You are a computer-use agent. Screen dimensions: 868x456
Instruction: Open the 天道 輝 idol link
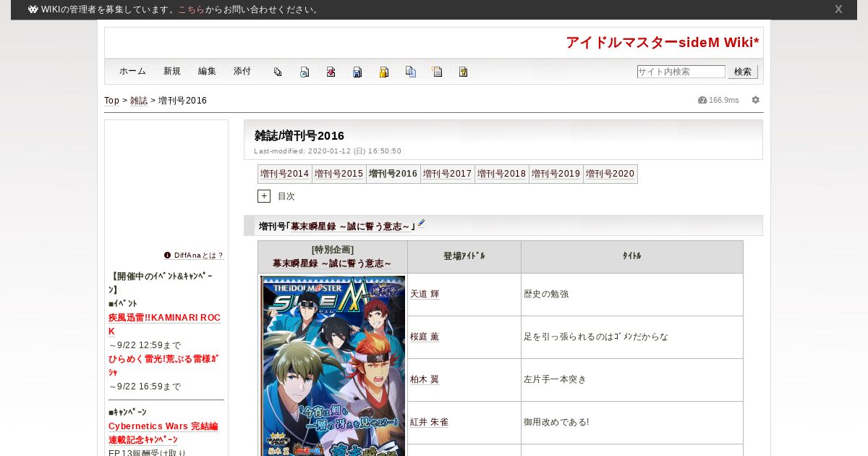pyautogui.click(x=425, y=294)
